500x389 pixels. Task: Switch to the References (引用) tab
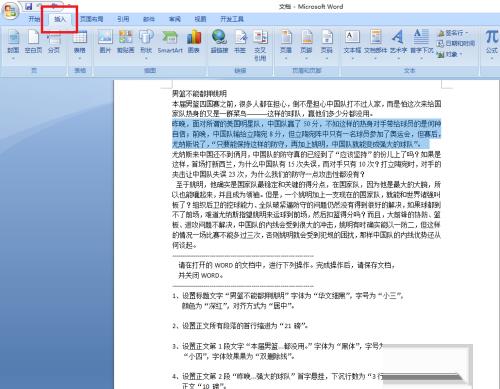click(x=123, y=19)
